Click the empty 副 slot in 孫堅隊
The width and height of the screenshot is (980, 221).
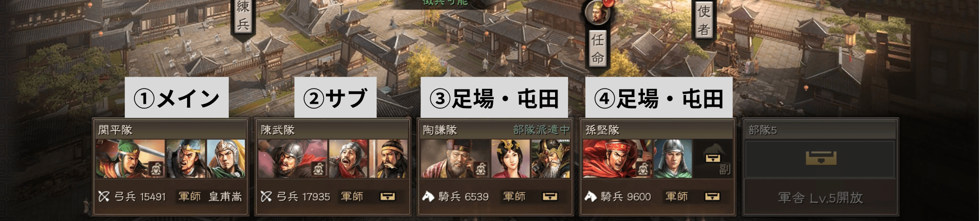pyautogui.click(x=713, y=159)
